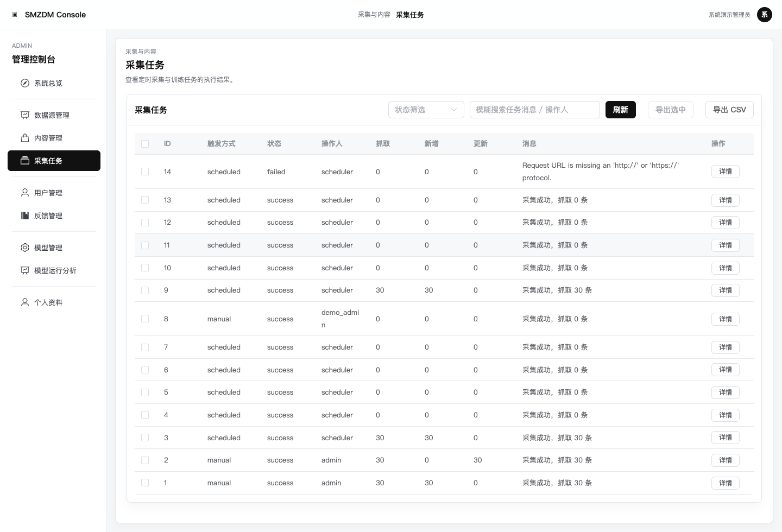This screenshot has width=782, height=532.
Task: Click the 'Request URL is missing' message
Action: pos(601,172)
